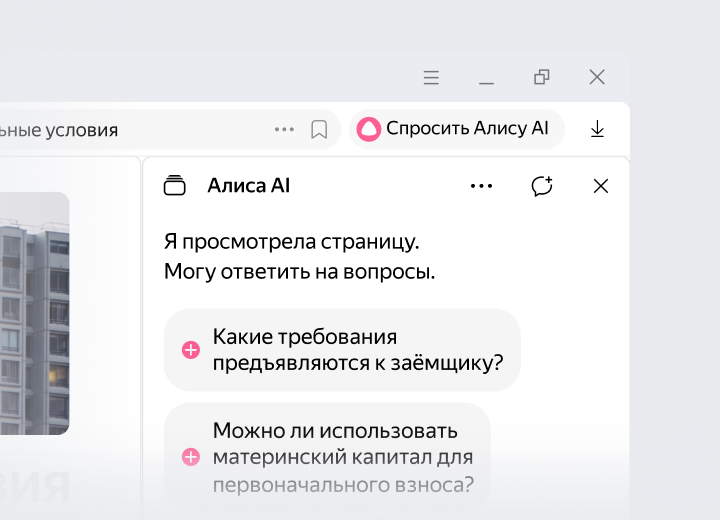Image resolution: width=720 pixels, height=520 pixels.
Task: Open address bar three-dot options
Action: pyautogui.click(x=284, y=129)
